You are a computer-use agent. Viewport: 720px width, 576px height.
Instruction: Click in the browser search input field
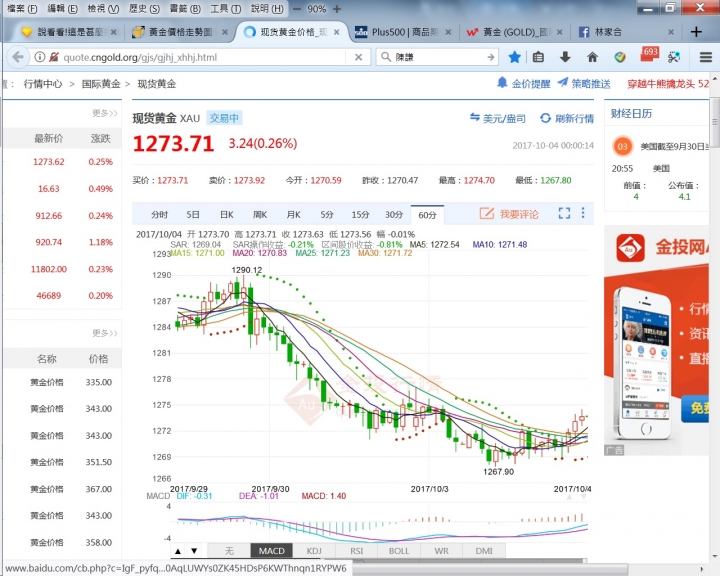pyautogui.click(x=440, y=57)
